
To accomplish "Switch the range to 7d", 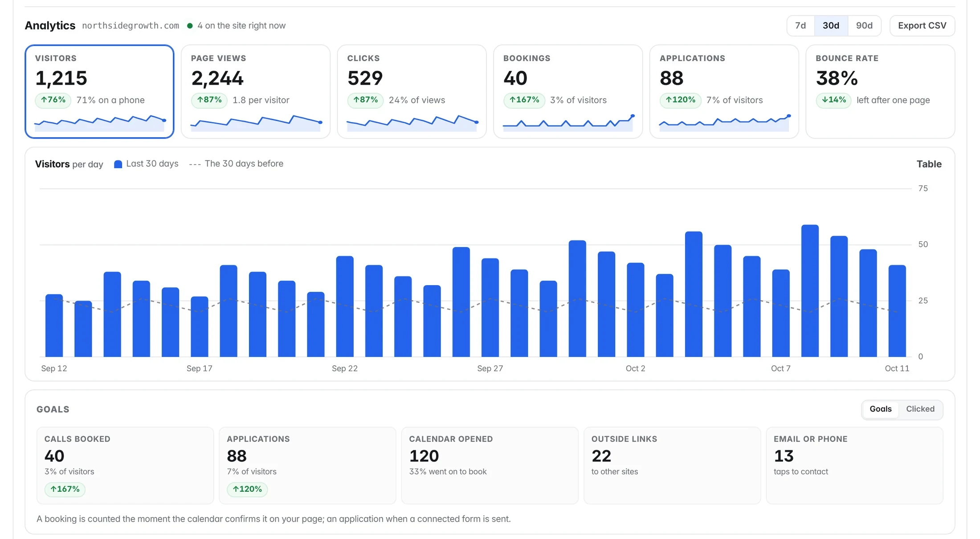I will point(800,26).
